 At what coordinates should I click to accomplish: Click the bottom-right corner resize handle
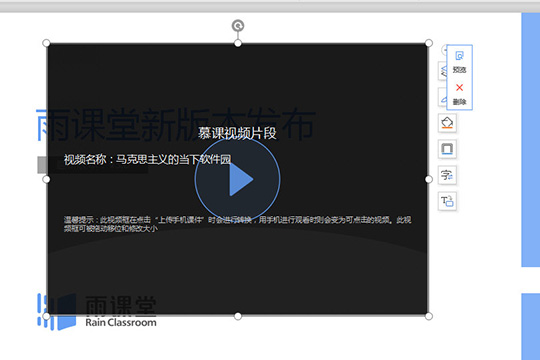[x=429, y=316]
